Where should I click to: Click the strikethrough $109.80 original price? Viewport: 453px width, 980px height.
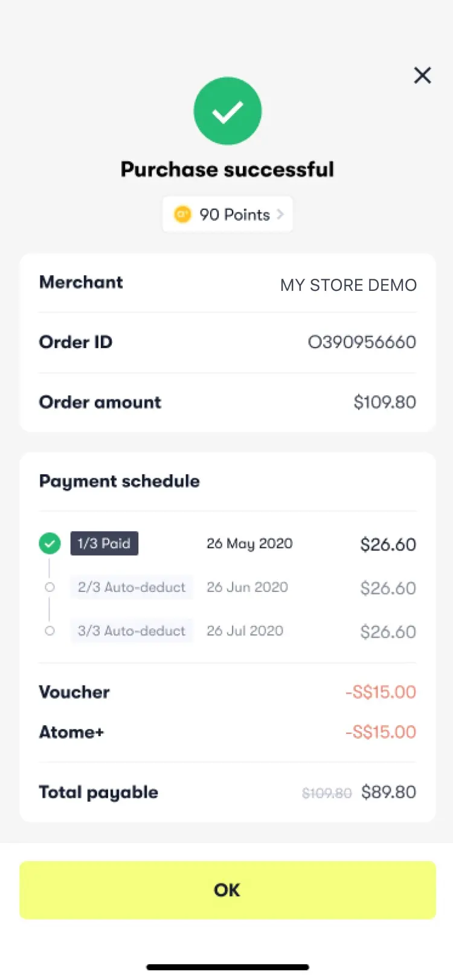[327, 793]
